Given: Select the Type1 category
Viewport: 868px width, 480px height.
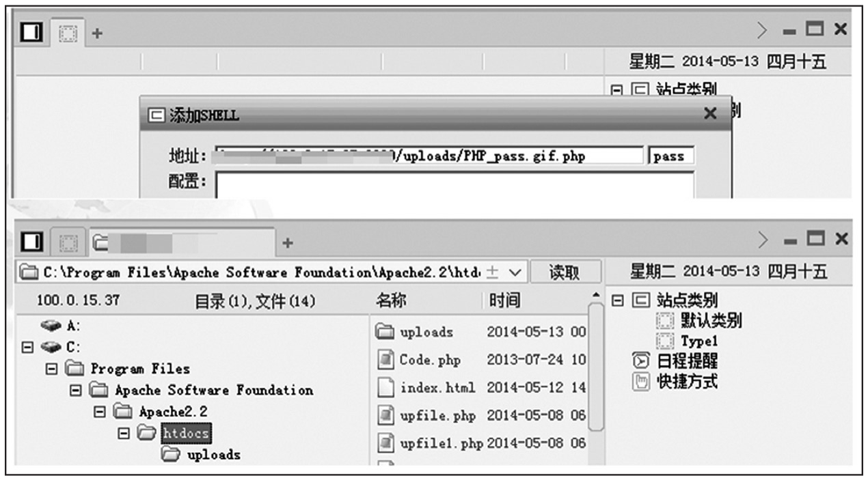Looking at the screenshot, I should [699, 341].
